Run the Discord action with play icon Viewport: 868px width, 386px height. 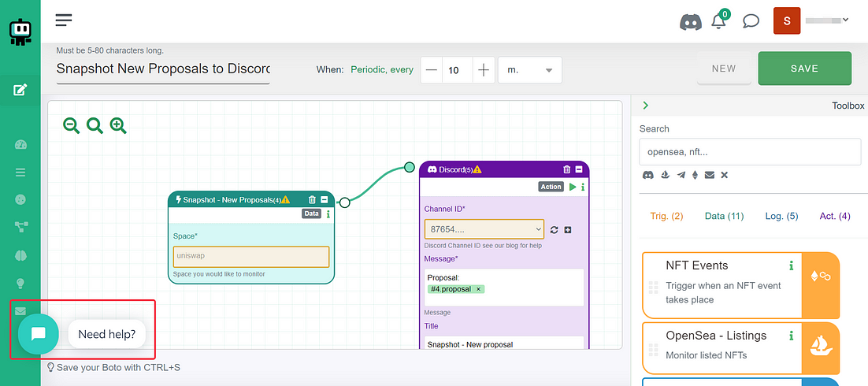[x=573, y=187]
